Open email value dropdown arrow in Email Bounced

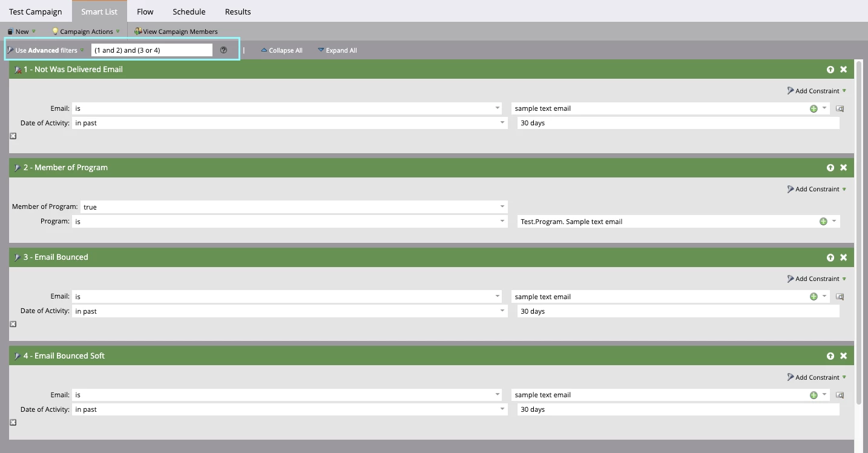pos(824,296)
